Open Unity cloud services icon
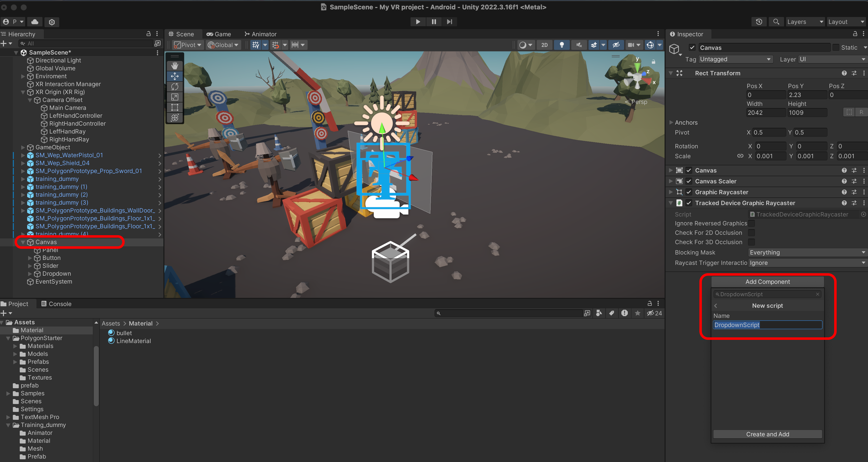The width and height of the screenshot is (868, 462). 35,22
